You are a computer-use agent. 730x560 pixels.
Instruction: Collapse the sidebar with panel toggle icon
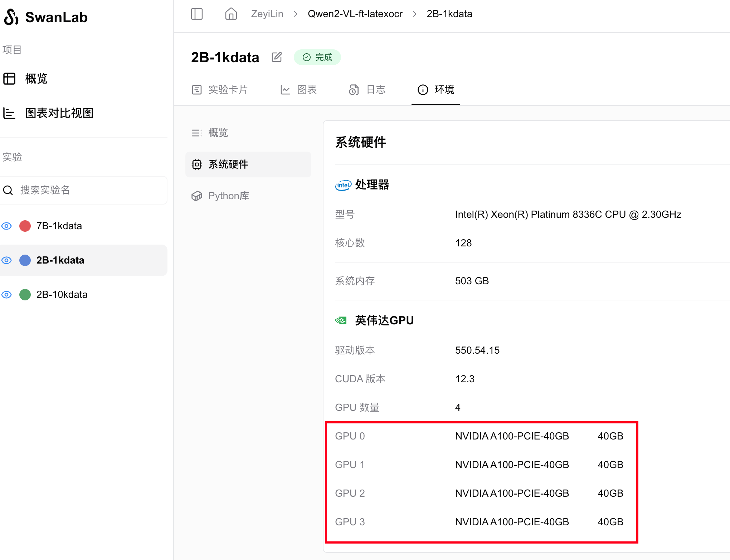[x=197, y=14]
